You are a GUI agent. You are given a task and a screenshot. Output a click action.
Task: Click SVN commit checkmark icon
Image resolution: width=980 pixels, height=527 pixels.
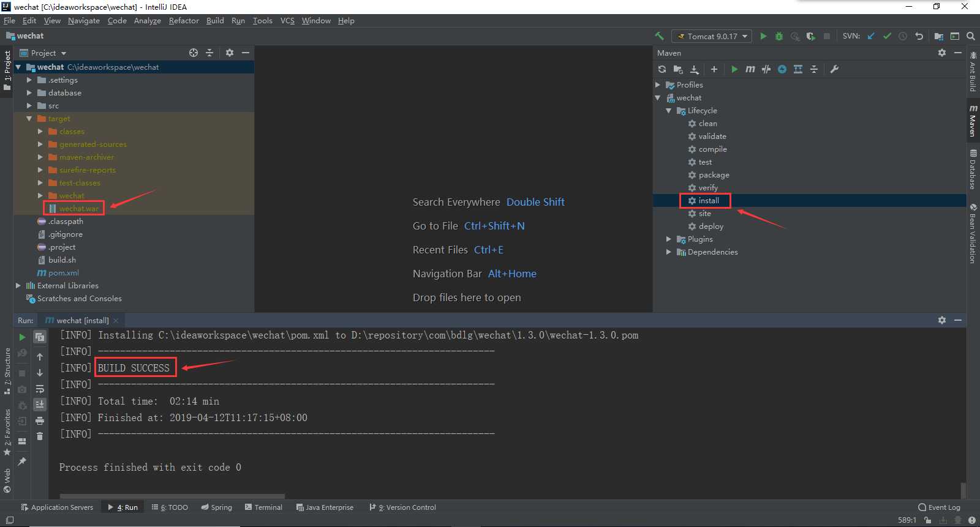887,36
